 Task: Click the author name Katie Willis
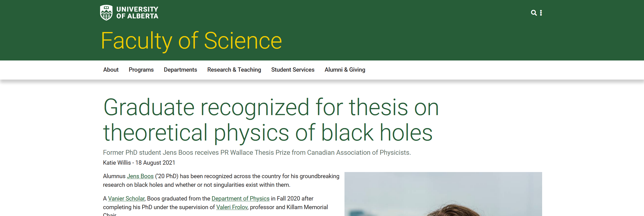click(117, 163)
